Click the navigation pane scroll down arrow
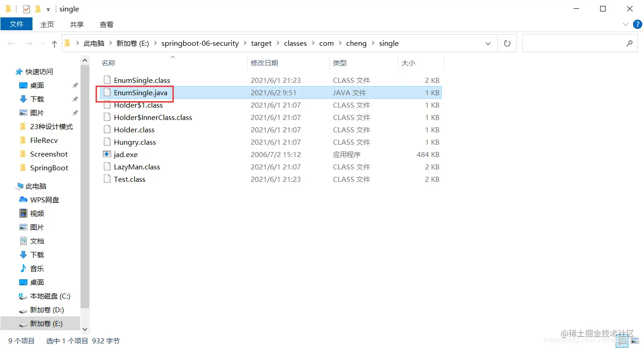Screen dimensions: 644x348 tap(85, 329)
